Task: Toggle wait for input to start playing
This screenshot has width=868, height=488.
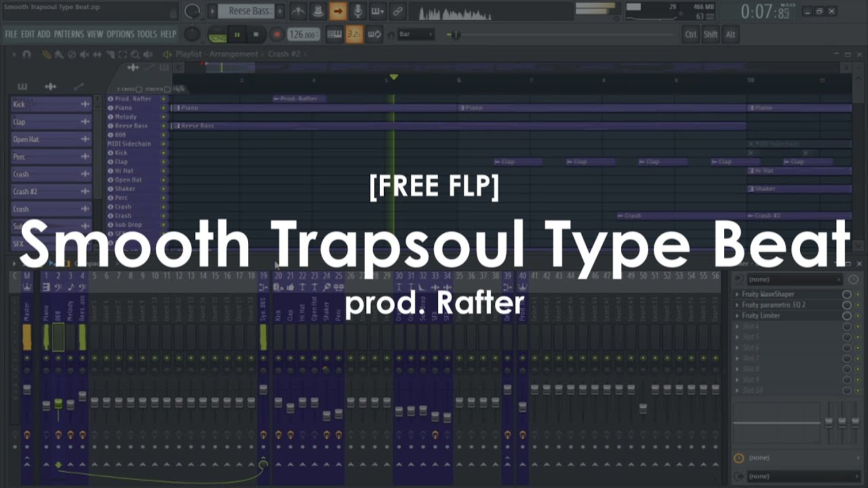Action: pyautogui.click(x=317, y=11)
